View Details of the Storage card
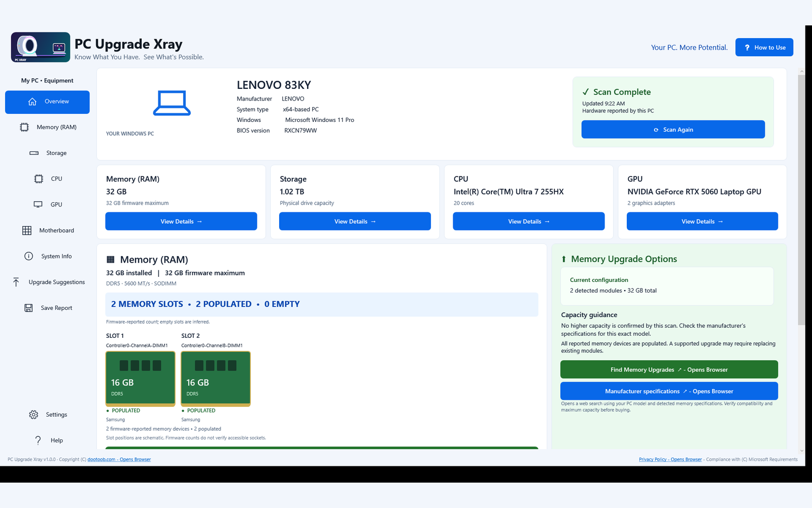Screen dimensions: 812x508 pyautogui.click(x=355, y=221)
